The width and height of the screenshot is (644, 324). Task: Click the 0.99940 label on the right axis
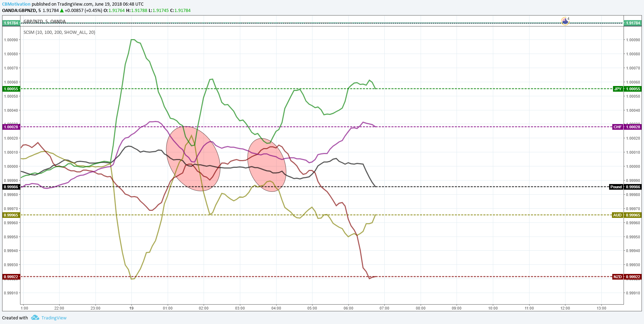click(633, 251)
